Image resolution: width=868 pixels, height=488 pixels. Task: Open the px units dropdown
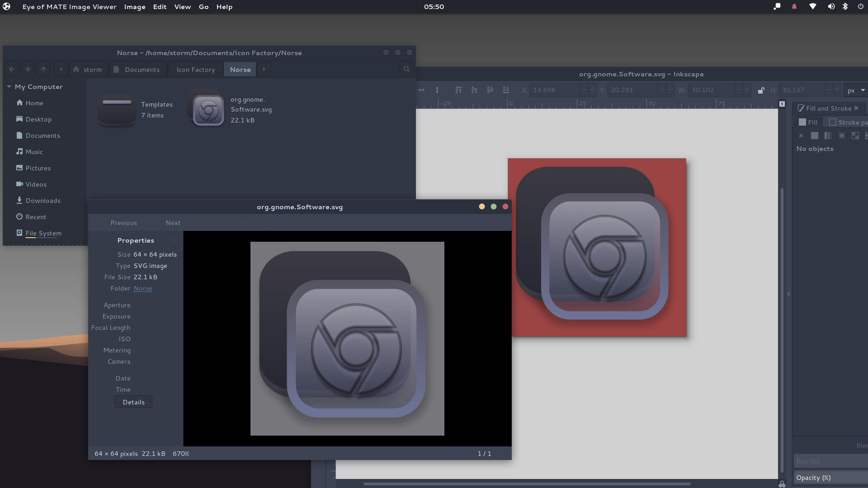[856, 90]
